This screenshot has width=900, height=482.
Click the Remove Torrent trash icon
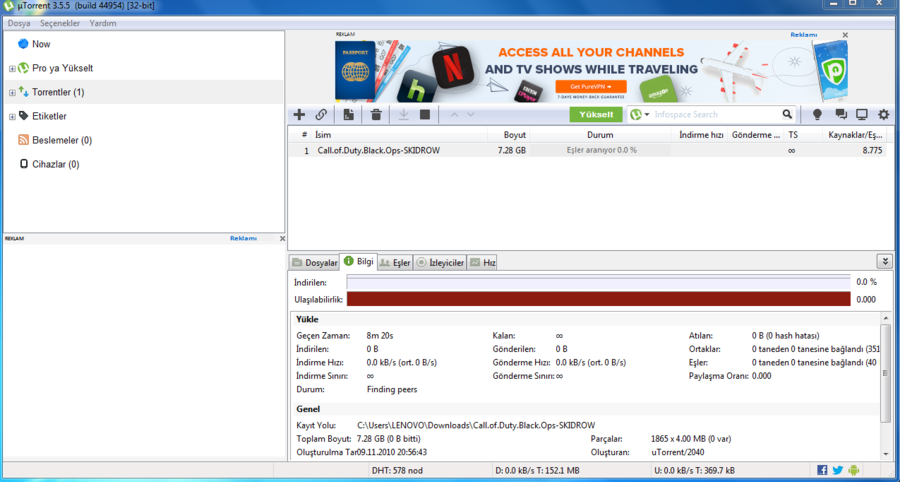click(376, 114)
